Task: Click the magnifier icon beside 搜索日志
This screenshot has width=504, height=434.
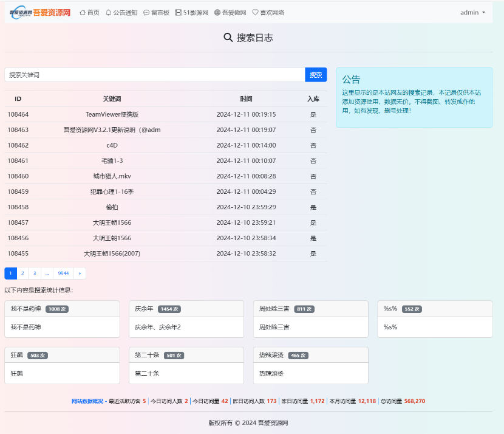Action: coord(228,38)
